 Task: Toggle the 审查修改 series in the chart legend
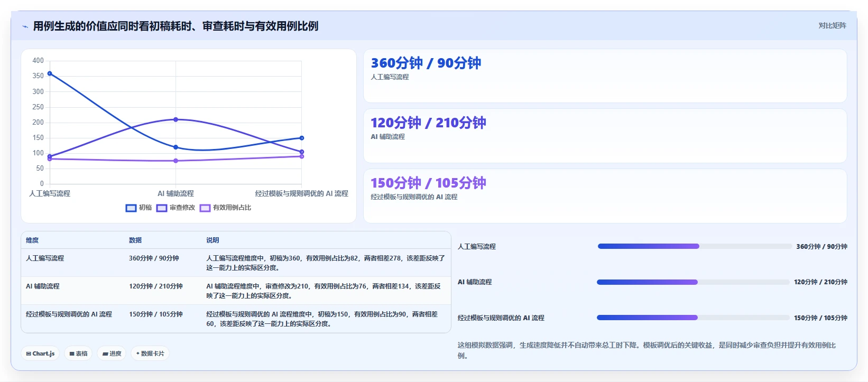coord(176,208)
